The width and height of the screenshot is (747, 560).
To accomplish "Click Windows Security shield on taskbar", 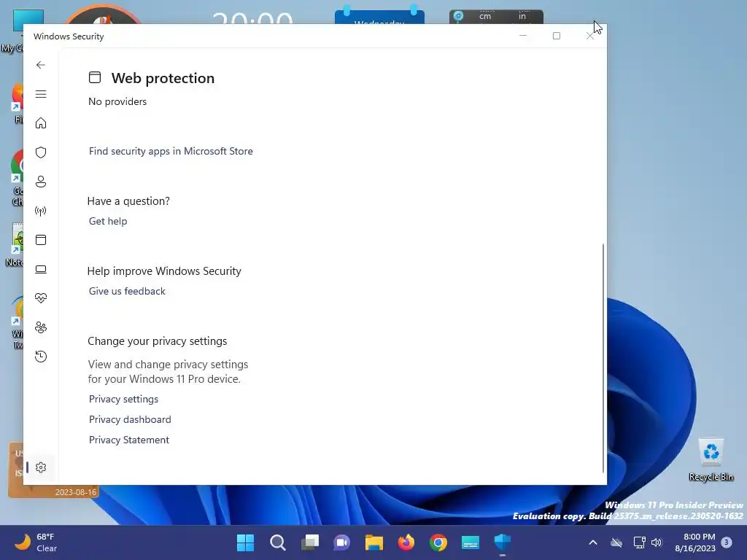I will [503, 542].
